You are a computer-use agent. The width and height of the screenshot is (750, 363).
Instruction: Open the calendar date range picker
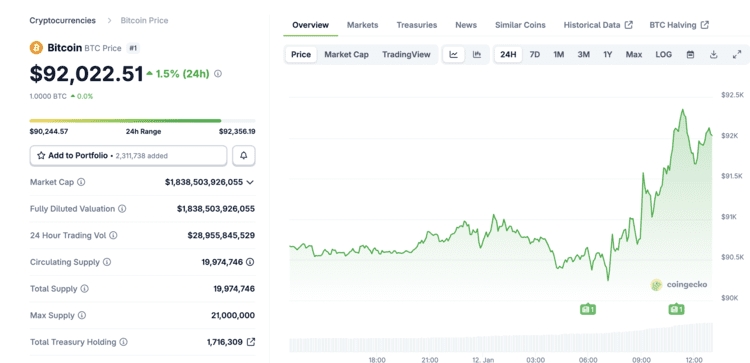690,55
